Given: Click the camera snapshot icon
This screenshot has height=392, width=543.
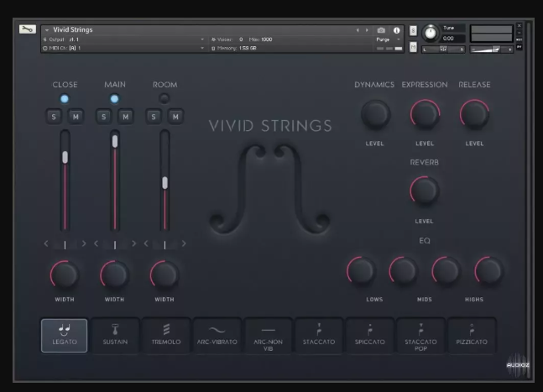Looking at the screenshot, I should click(x=381, y=30).
